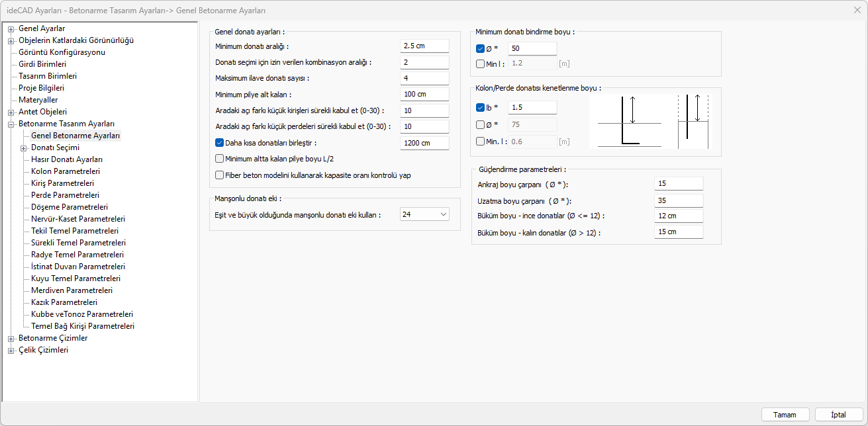Edit the Ankraj boyu çarpanı field
This screenshot has height=426, width=868.
[678, 184]
